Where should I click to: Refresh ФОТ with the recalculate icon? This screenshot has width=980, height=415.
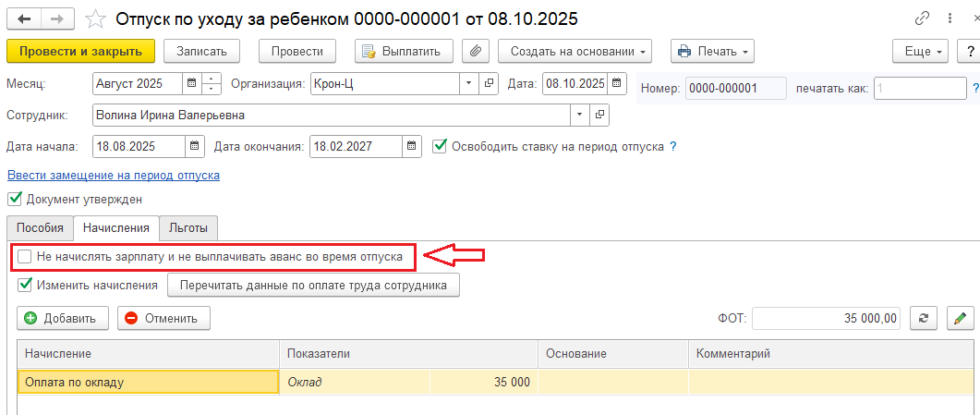click(x=923, y=318)
